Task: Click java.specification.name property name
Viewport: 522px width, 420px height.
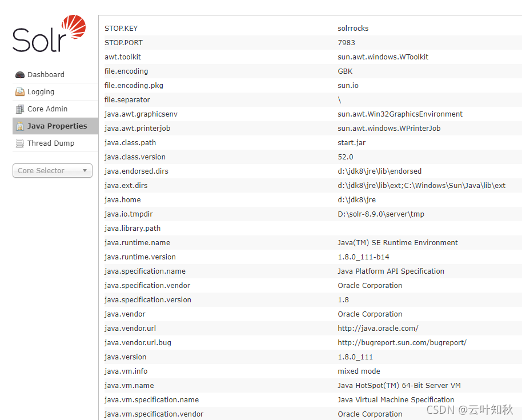Action: click(145, 272)
